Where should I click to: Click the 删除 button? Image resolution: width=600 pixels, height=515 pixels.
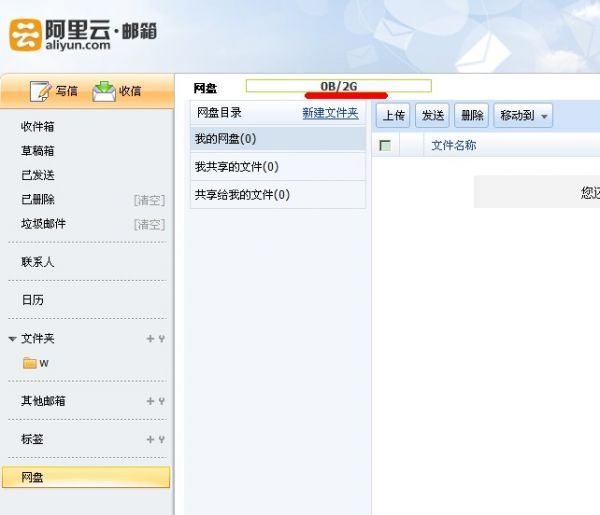pos(471,115)
